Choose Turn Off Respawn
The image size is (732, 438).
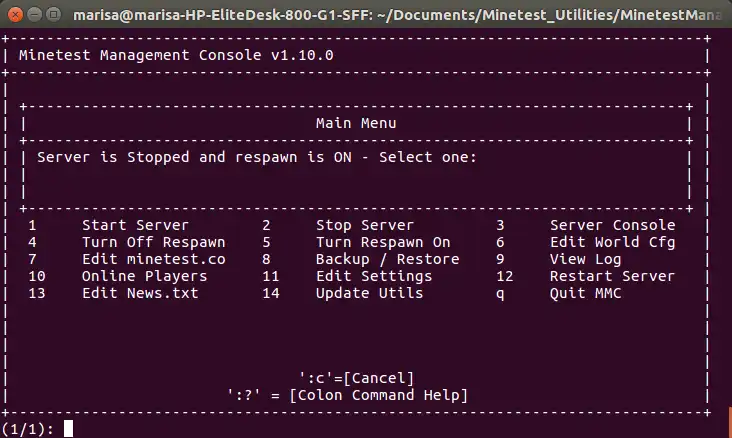[x=154, y=242]
